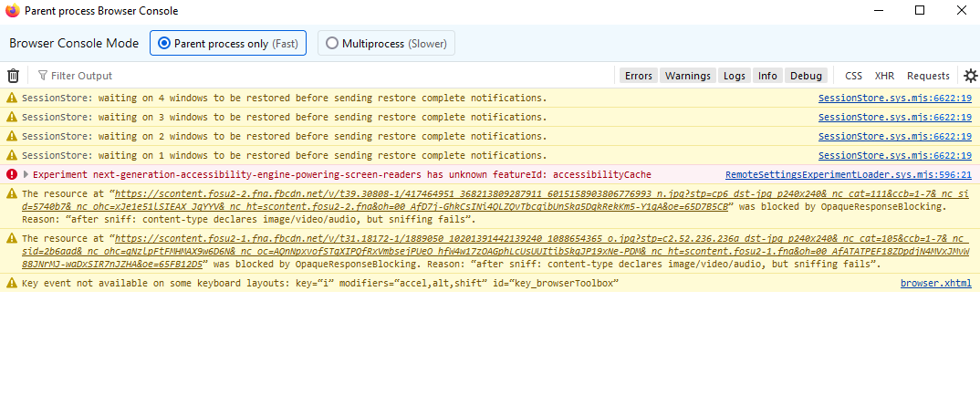This screenshot has height=416, width=980.
Task: Click 'waiting on 2 windows' message text
Action: pos(285,136)
